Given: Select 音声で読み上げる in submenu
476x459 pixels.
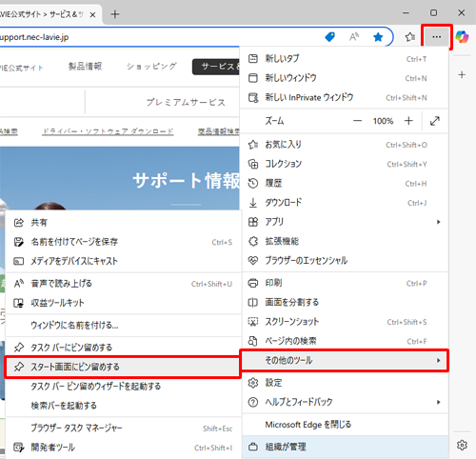Looking at the screenshot, I should tap(123, 284).
